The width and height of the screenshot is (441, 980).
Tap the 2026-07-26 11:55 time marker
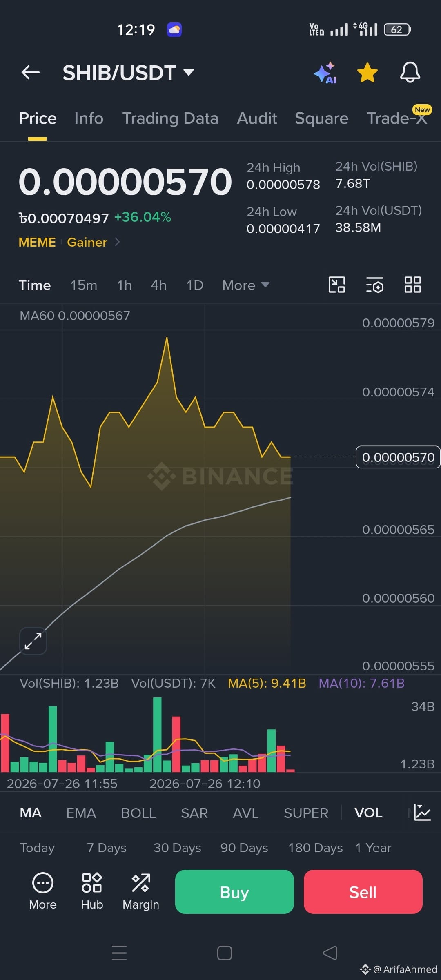62,784
